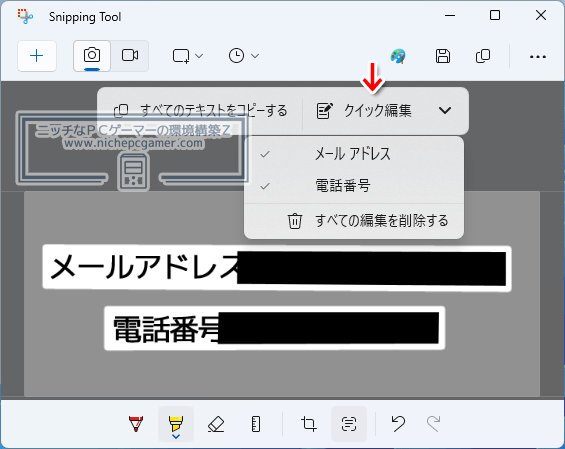Screen dimensions: 565x449
Task: Open the snipping shape mode dropdown
Action: (x=188, y=56)
